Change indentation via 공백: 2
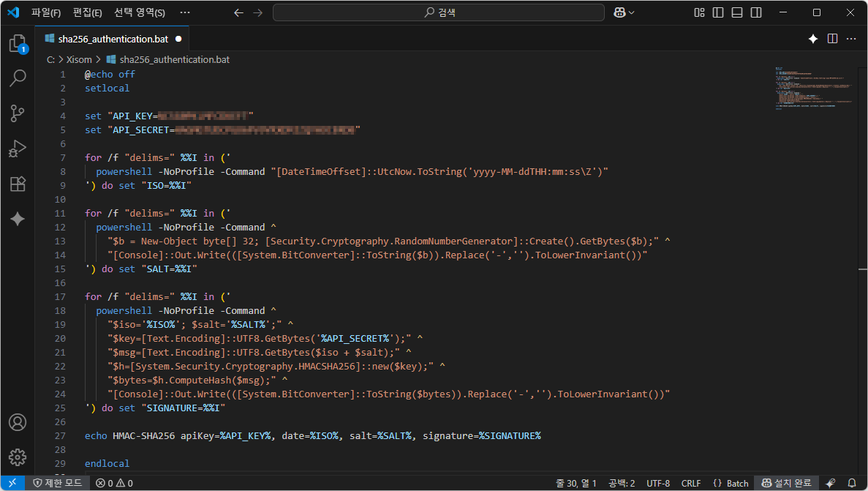868x491 pixels. tap(622, 483)
